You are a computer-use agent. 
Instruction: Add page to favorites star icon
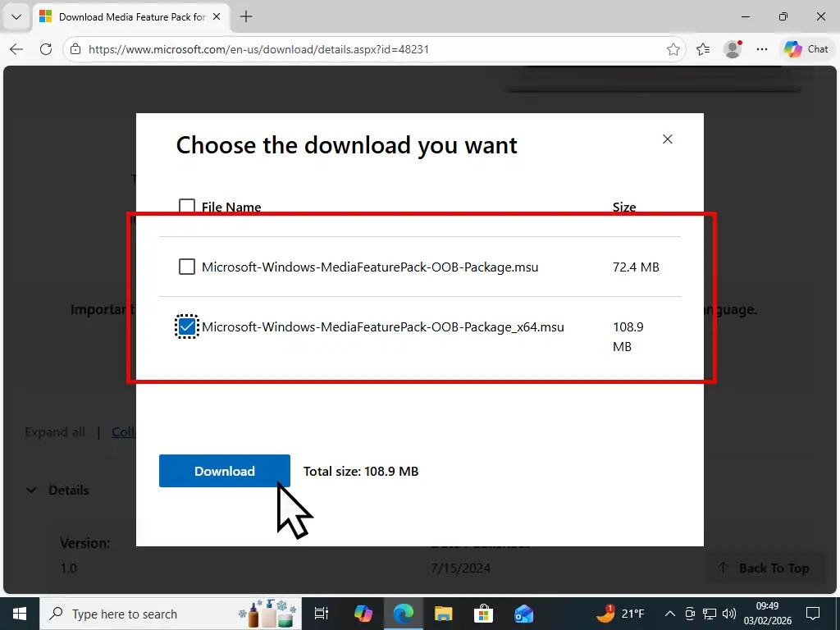(x=673, y=49)
